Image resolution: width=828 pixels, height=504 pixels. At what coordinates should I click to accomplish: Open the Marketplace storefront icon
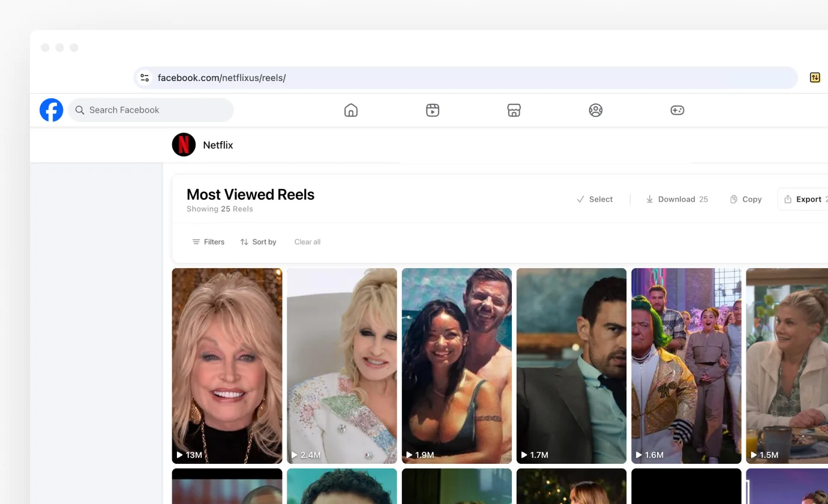click(x=514, y=110)
